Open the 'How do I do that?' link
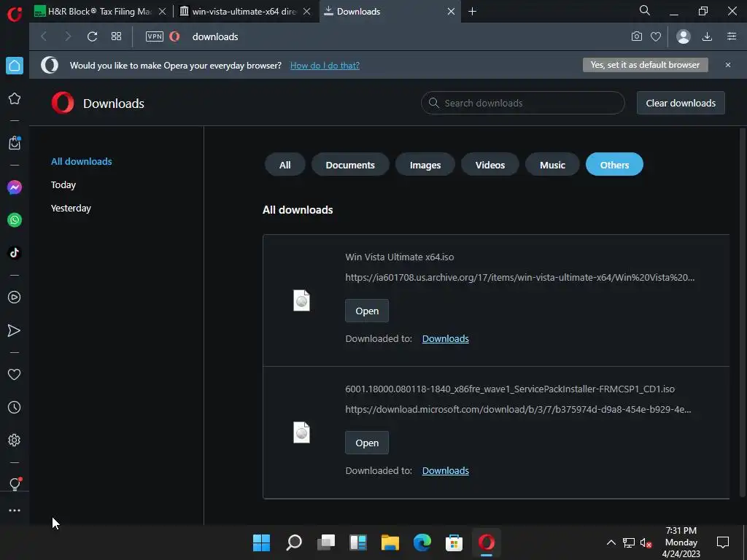This screenshot has width=747, height=560. coord(325,65)
